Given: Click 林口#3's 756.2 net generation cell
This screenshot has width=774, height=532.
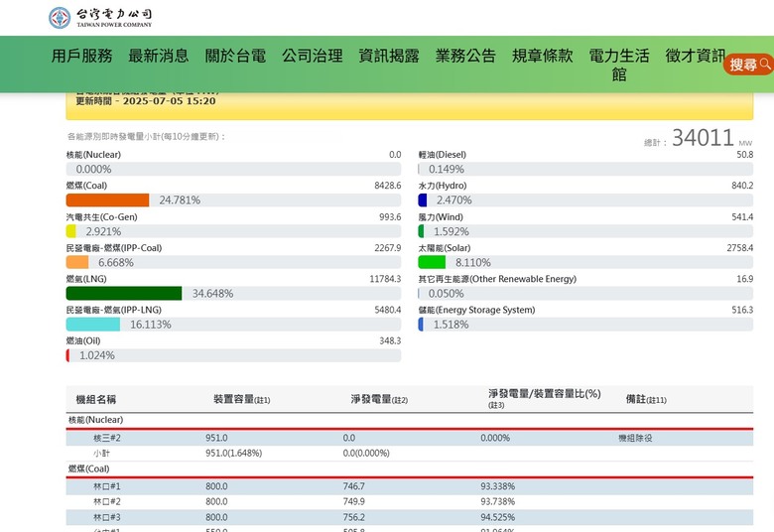Looking at the screenshot, I should (354, 517).
